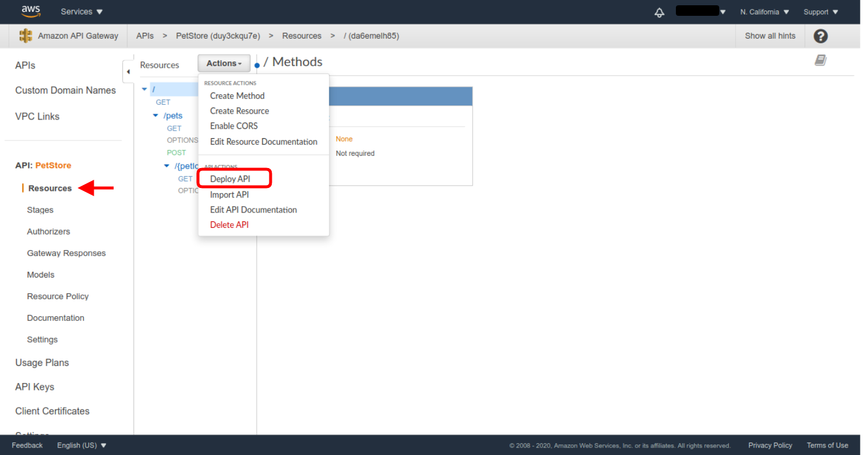Collapse the /pets resource tree node

point(156,116)
